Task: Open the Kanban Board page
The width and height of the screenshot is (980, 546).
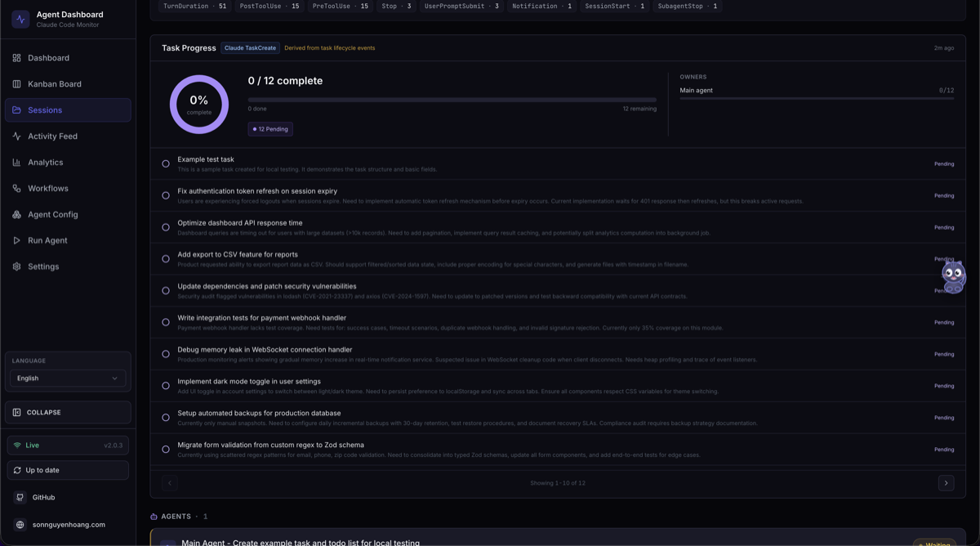Action: [68, 84]
